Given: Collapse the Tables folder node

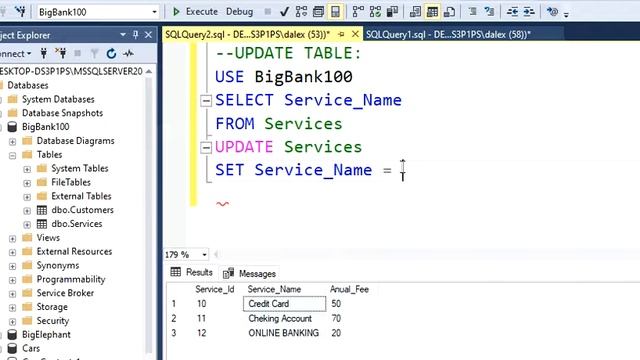Looking at the screenshot, I should pyautogui.click(x=13, y=156).
